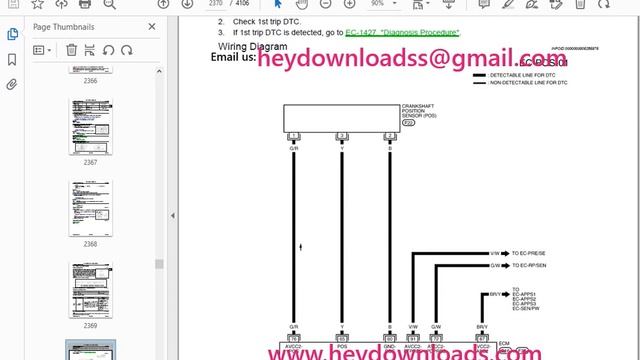Screen dimensions: 640x360
Task: Click the page number field showing 2370
Action: point(216,4)
